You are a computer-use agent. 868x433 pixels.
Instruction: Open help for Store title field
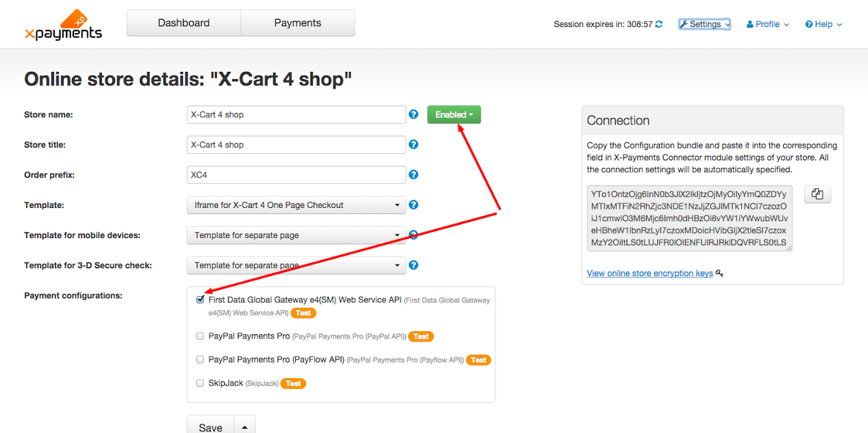click(413, 144)
